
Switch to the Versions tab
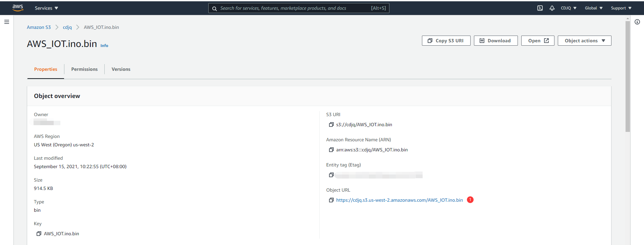(x=121, y=69)
